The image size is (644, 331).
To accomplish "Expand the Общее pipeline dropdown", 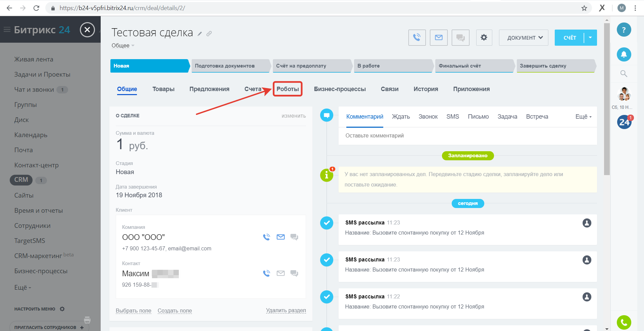I will click(123, 46).
